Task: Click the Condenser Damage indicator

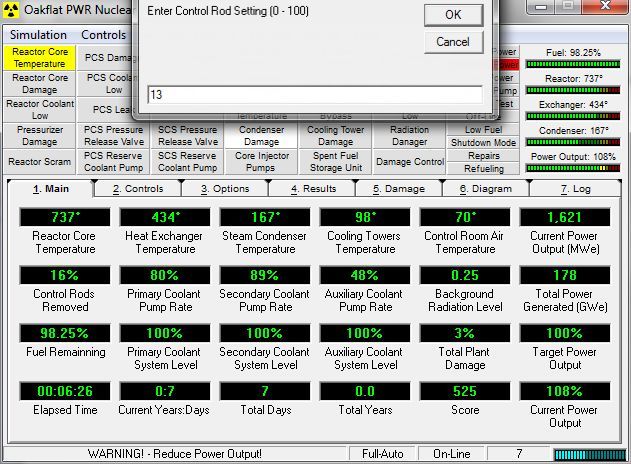Action: coord(262,136)
